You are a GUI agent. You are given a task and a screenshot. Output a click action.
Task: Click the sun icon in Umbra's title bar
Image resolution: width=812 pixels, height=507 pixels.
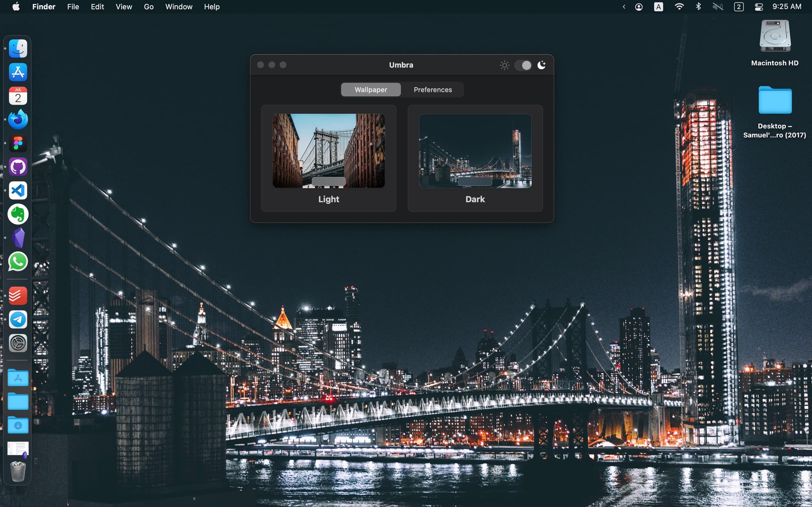click(504, 65)
